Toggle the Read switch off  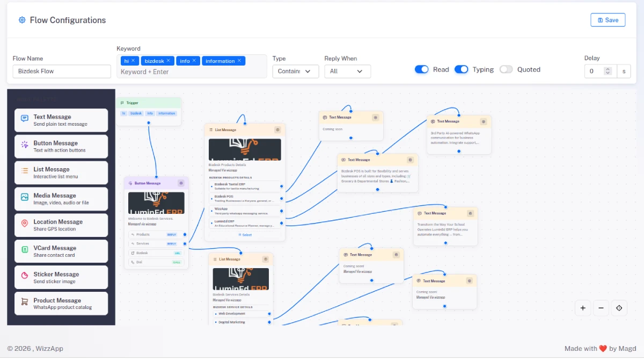pos(421,69)
